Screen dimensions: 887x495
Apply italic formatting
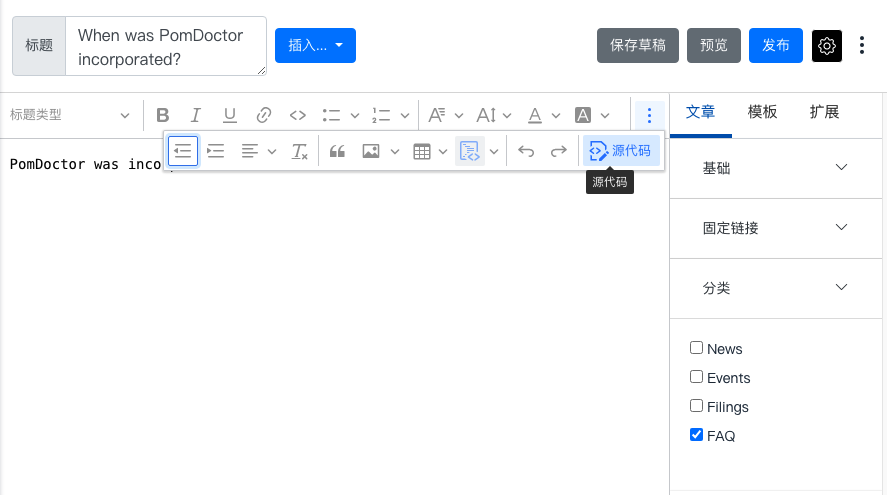pyautogui.click(x=196, y=115)
